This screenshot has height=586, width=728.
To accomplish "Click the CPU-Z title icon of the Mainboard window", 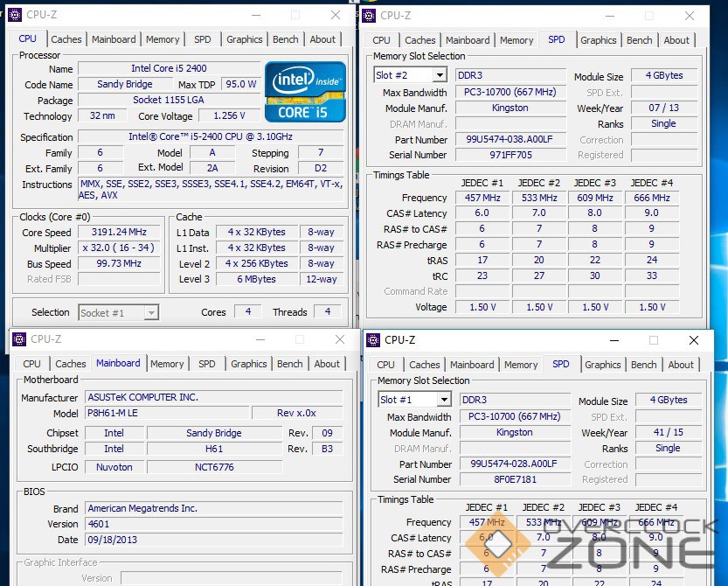I will tap(19, 339).
